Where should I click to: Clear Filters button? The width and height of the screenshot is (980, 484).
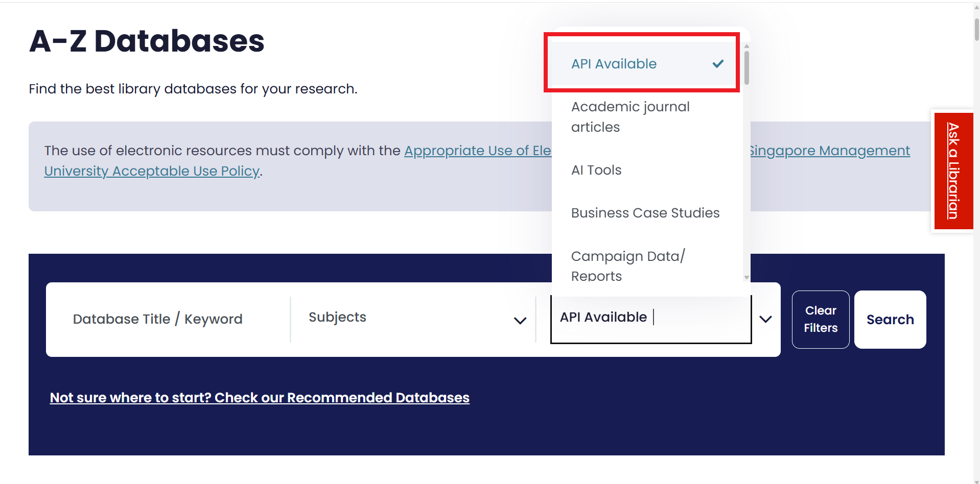pos(821,320)
